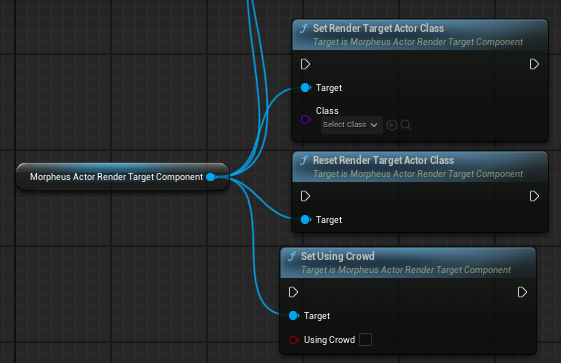Click the Morpheus Actor Render Target Component output pin
This screenshot has width=561, height=363.
click(x=211, y=177)
